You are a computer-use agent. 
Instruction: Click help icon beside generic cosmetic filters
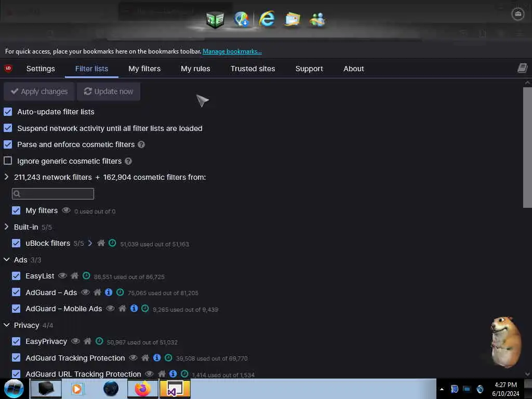pyautogui.click(x=128, y=161)
